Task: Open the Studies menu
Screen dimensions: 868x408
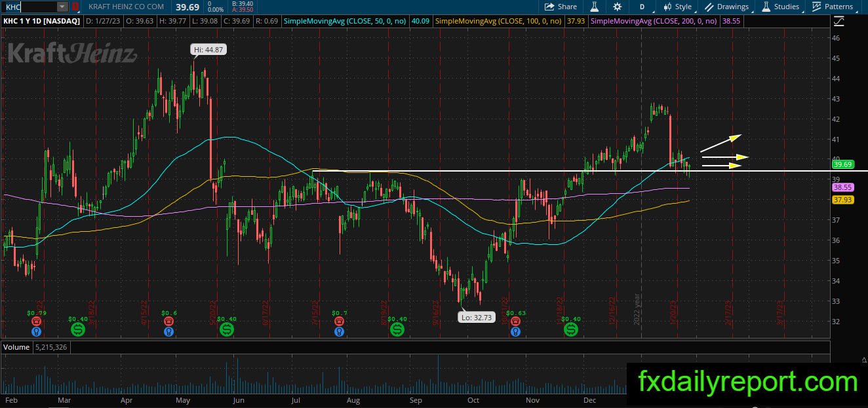Action: point(781,7)
